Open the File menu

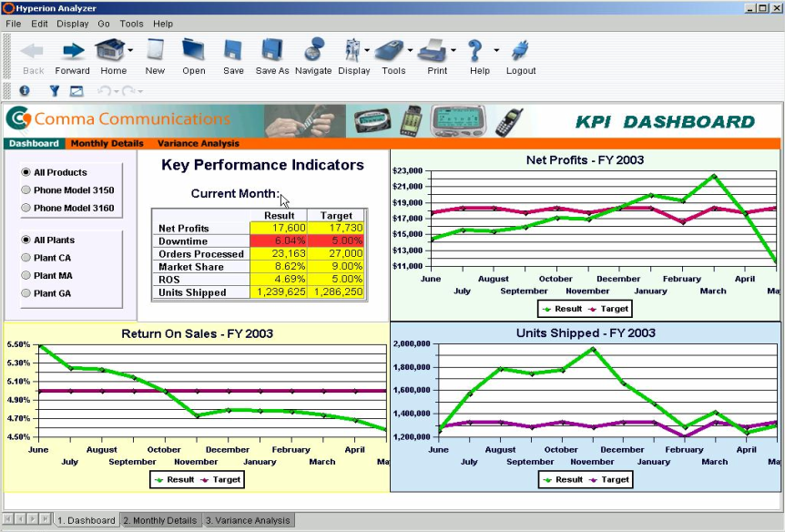pyautogui.click(x=14, y=24)
